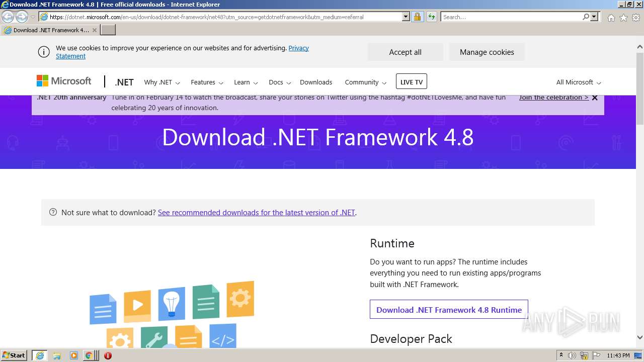Open the Action Center flag icon
Viewport: 644px width, 362px height.
click(596, 355)
